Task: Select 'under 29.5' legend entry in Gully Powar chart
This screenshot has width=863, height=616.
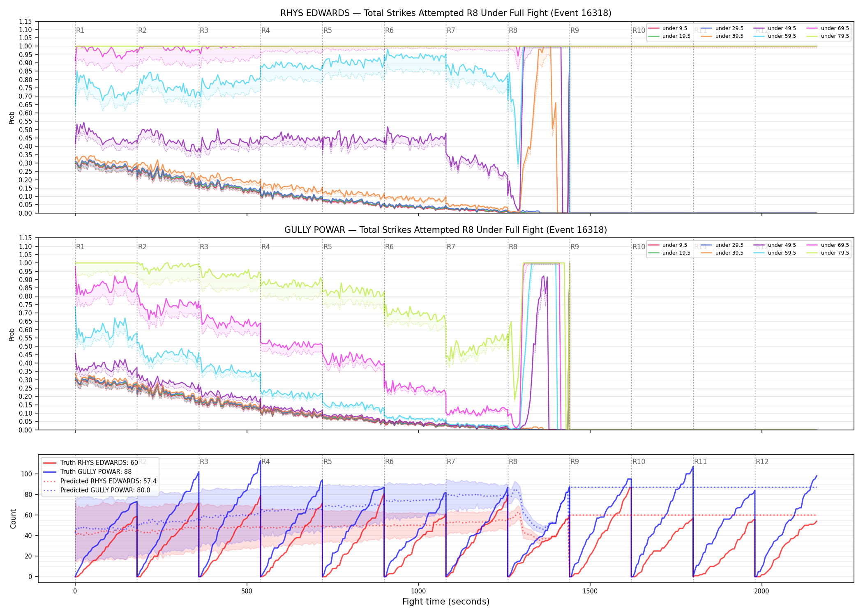Action: [x=722, y=245]
